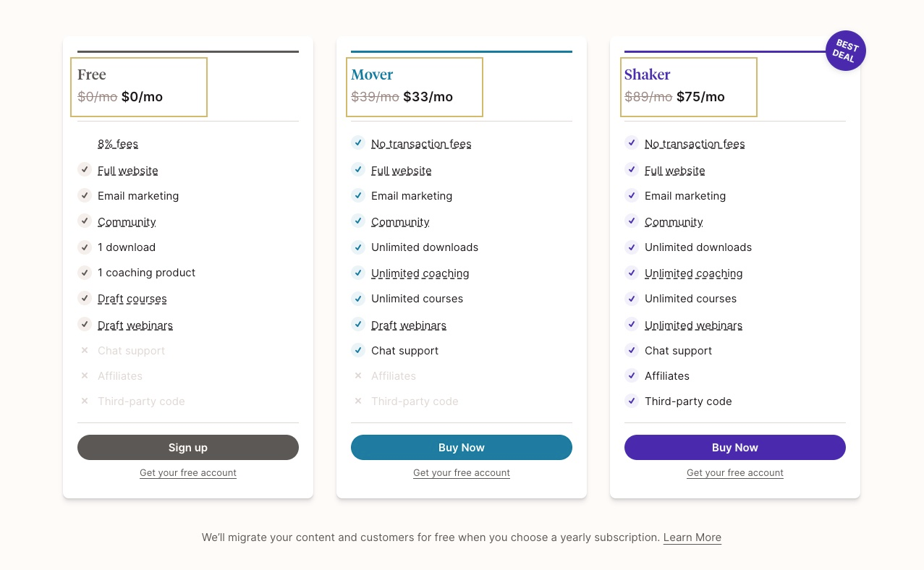Click the X icon beside Mover plan Affiliates
Image resolution: width=924 pixels, height=570 pixels.
[357, 376]
